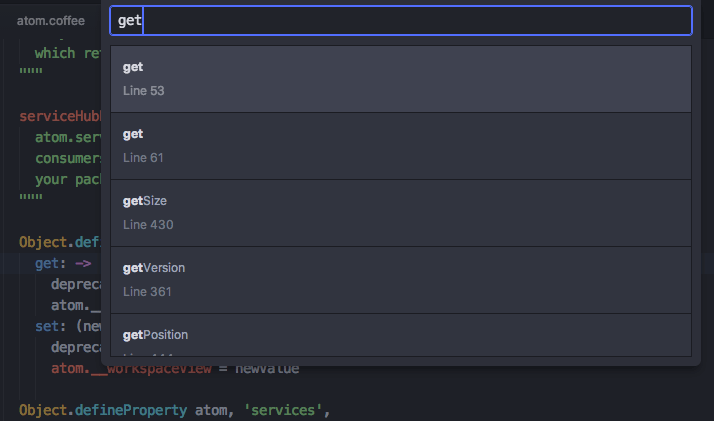Pick the 'getPosition' symbol result
The width and height of the screenshot is (714, 421).
(x=401, y=335)
